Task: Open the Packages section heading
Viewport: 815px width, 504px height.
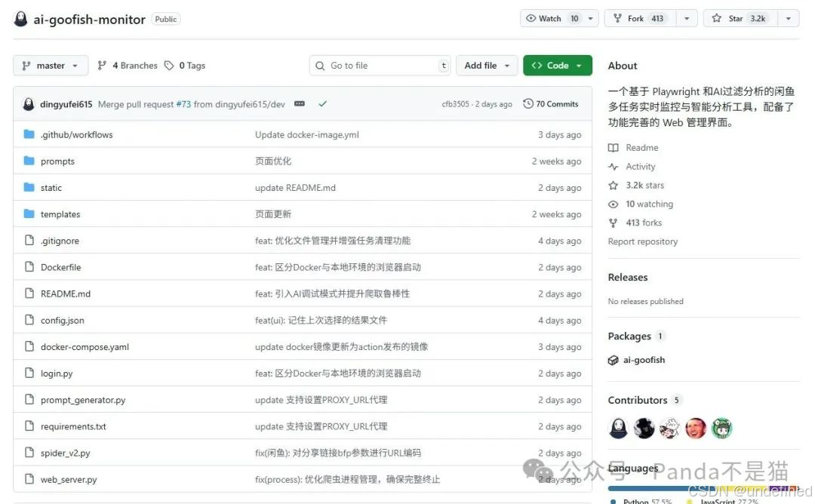Action: pos(629,337)
